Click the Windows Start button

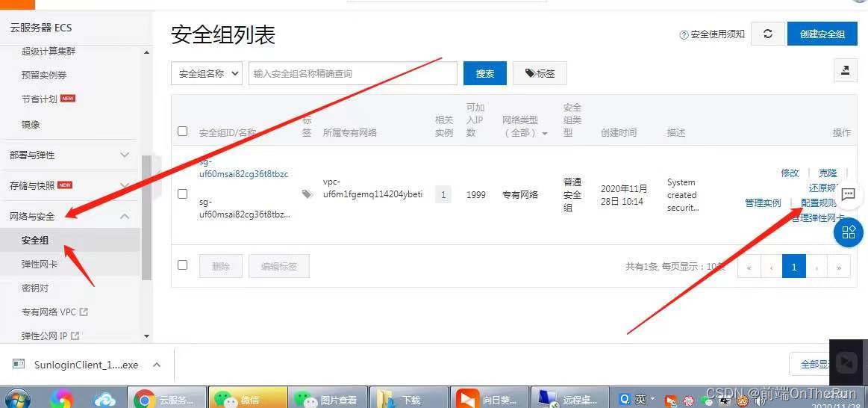(17, 398)
